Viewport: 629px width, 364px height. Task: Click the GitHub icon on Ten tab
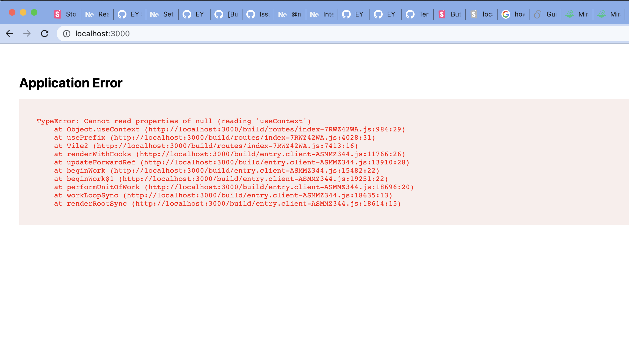410,14
